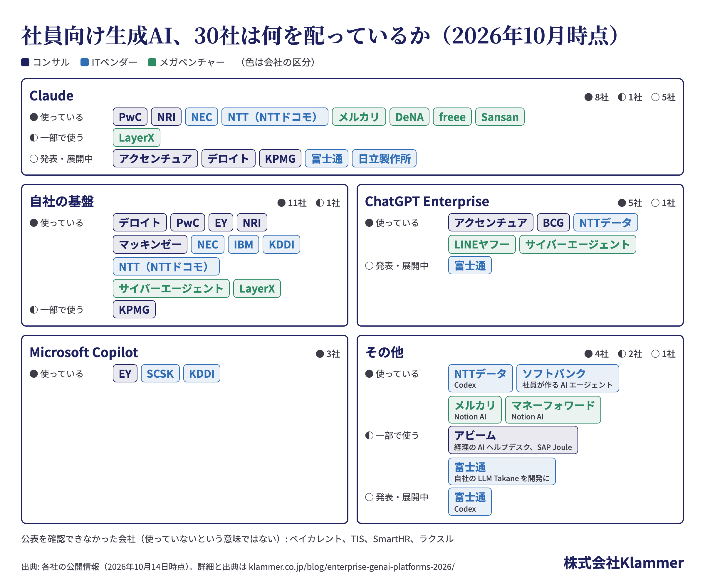Select the Sansan chip

click(500, 117)
